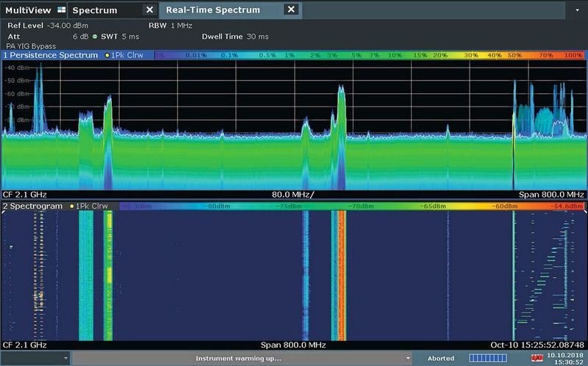
Task: Click the orange signal band in the spectrogram
Action: click(342, 276)
